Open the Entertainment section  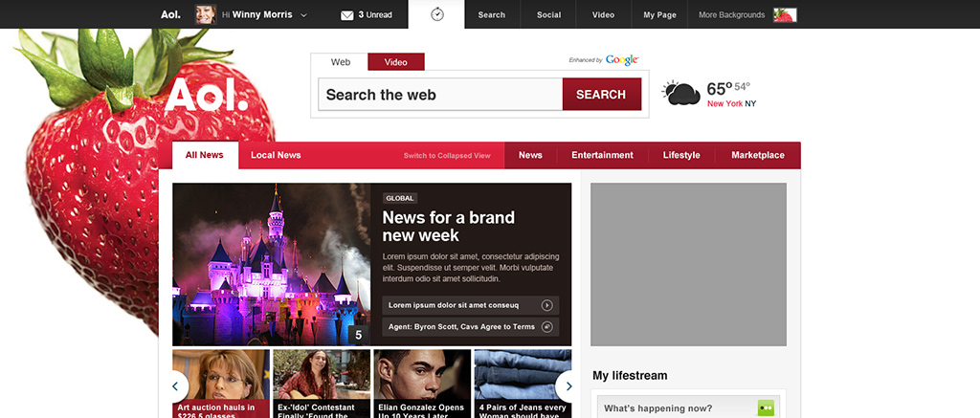602,155
